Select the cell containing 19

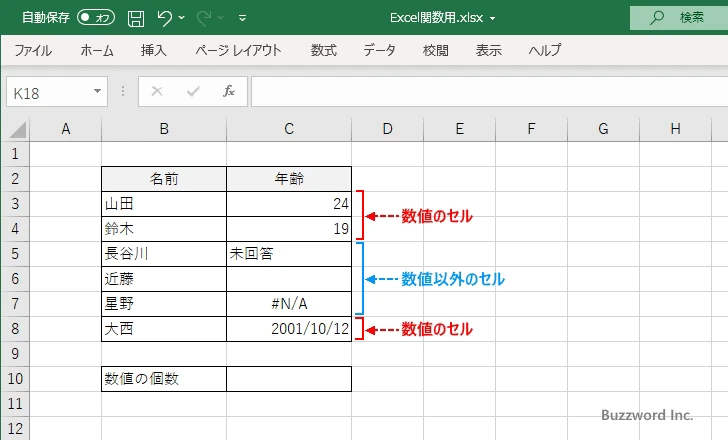point(289,229)
